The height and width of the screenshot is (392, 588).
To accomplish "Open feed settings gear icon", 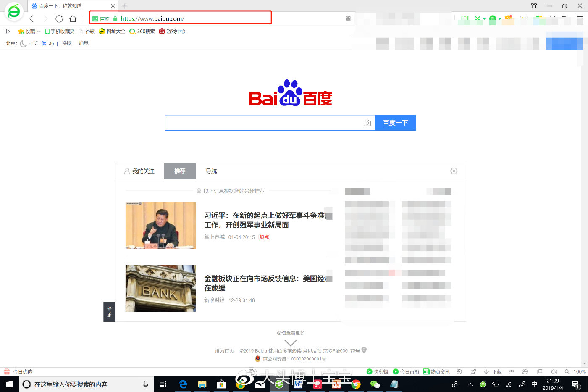I will (x=454, y=171).
